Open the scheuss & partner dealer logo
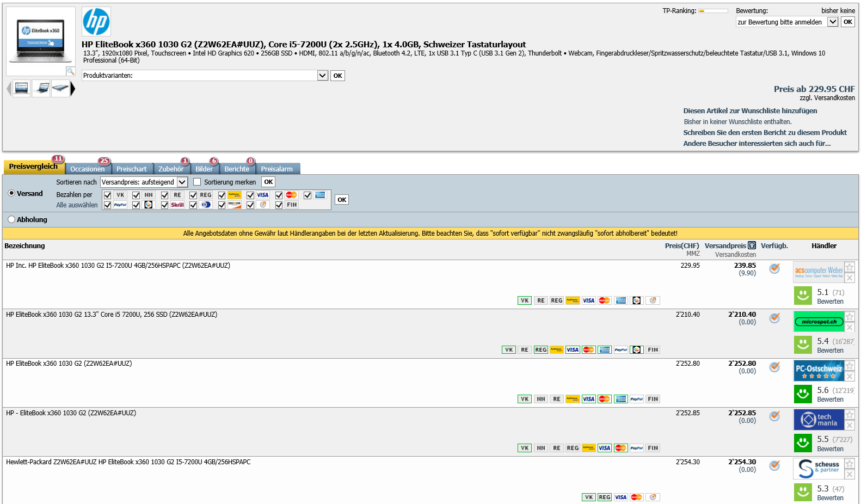The width and height of the screenshot is (861, 504). 819,468
